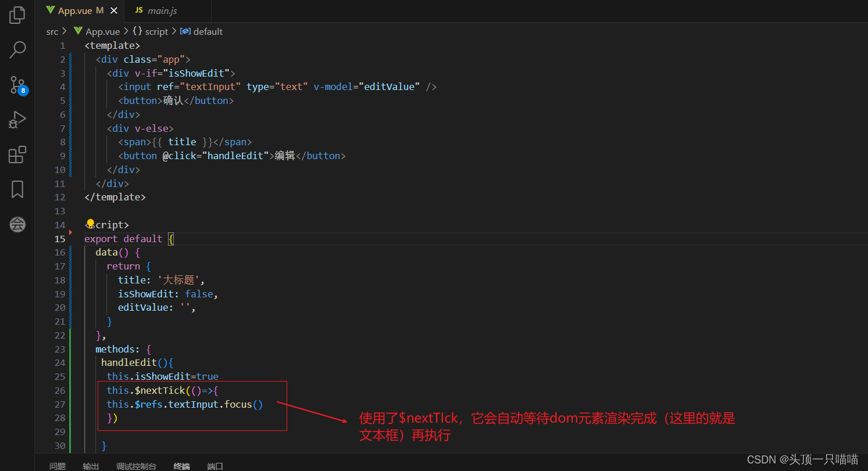Image resolution: width=868 pixels, height=471 pixels.
Task: Click the Vue logo on the App.vue tab
Action: coord(50,10)
